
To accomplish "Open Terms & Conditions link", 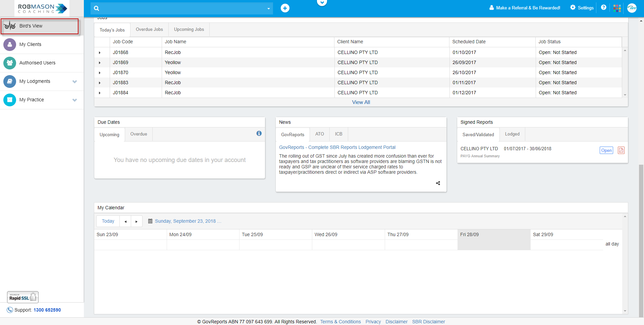I will coord(340,322).
